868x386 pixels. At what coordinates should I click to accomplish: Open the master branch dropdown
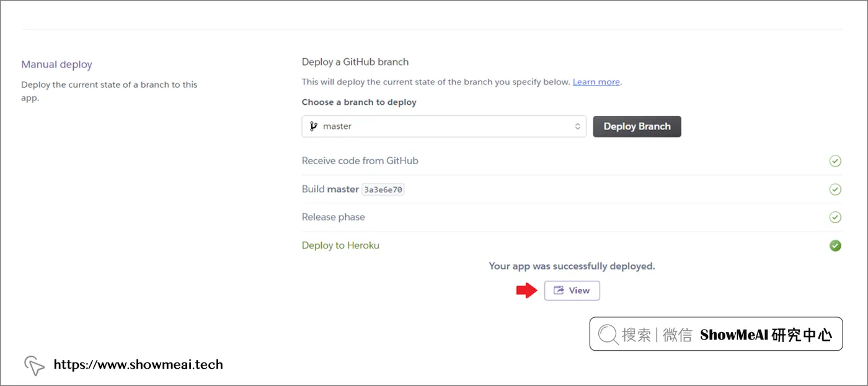point(444,126)
